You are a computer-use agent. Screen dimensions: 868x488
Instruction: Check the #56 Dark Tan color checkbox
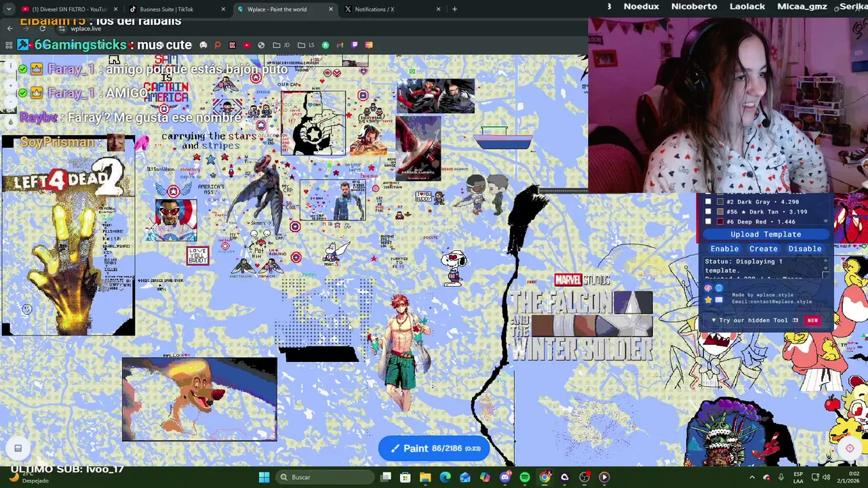coord(709,211)
